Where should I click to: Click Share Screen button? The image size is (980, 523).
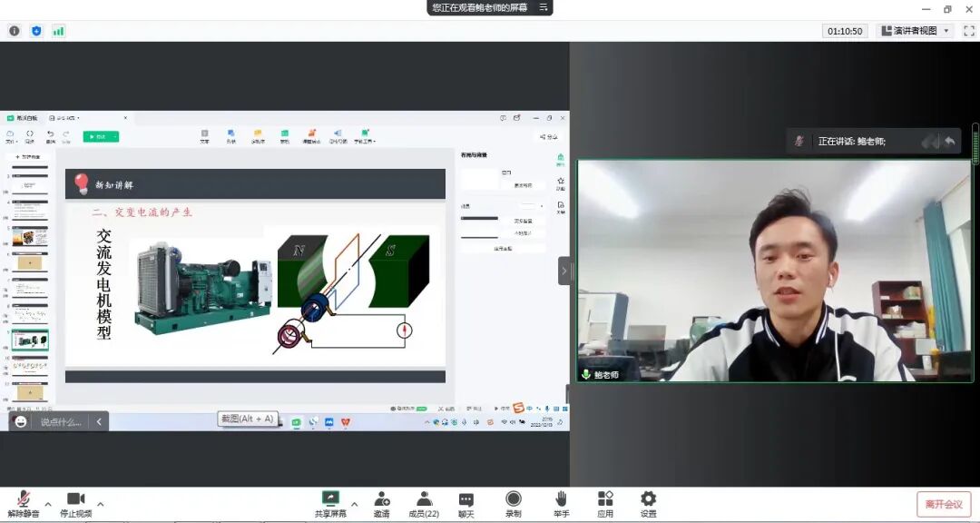330,504
